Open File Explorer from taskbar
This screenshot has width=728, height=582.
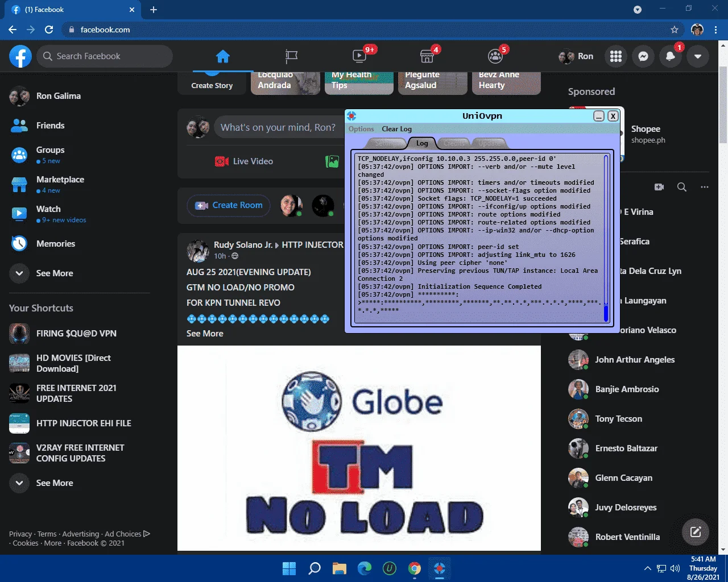coord(340,568)
